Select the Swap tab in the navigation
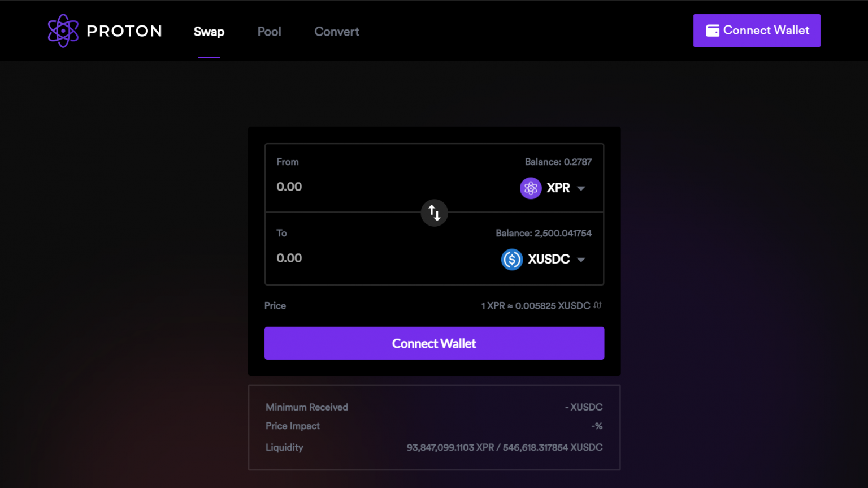The width and height of the screenshot is (868, 488). click(x=209, y=32)
